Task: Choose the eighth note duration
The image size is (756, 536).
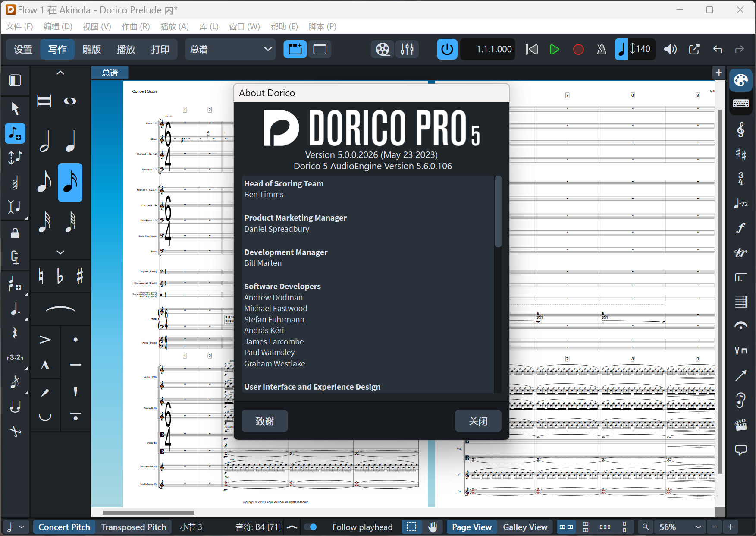Action: pyautogui.click(x=45, y=182)
